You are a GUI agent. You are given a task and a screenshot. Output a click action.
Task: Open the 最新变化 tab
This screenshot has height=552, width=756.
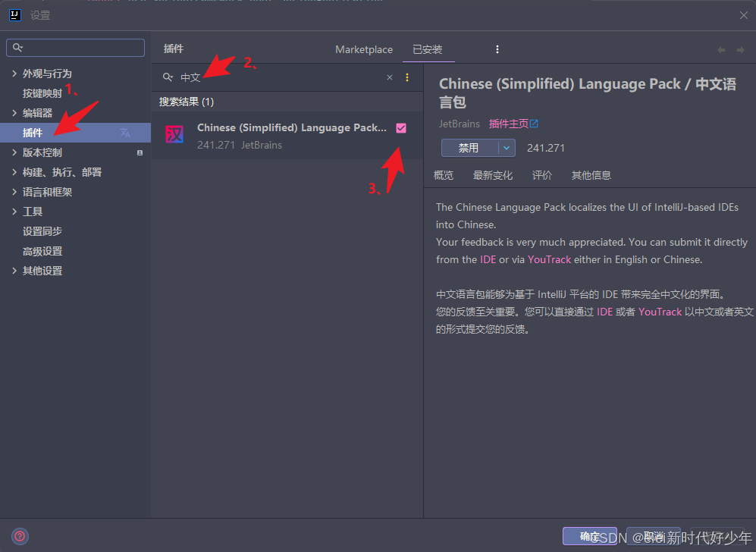click(x=493, y=175)
